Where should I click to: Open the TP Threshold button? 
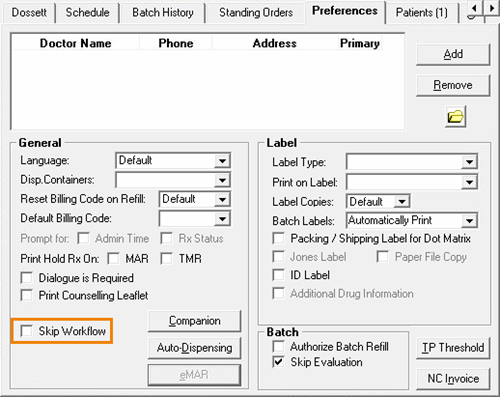coord(453,348)
